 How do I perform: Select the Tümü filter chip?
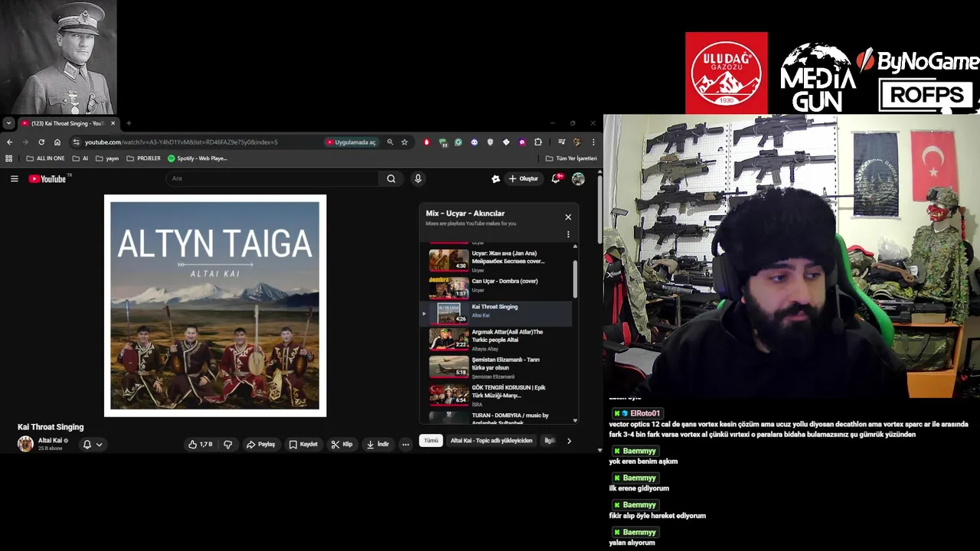[x=431, y=441]
